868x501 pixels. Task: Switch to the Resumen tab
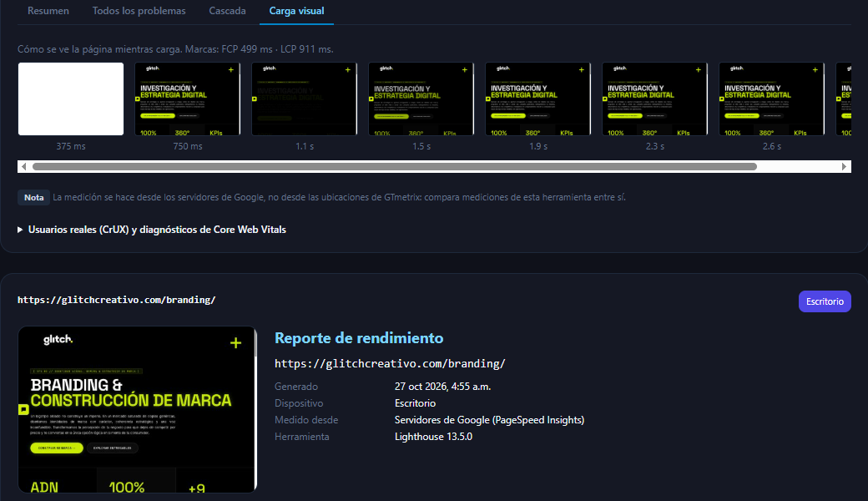(x=48, y=11)
